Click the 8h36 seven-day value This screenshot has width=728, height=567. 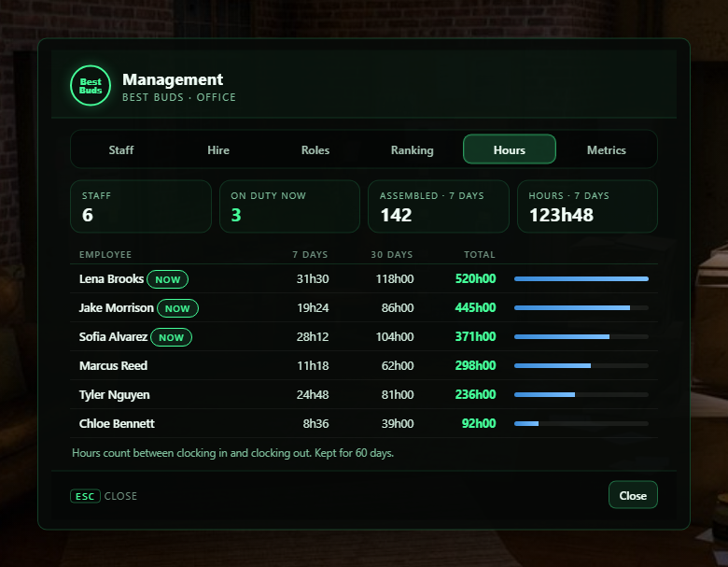315,423
